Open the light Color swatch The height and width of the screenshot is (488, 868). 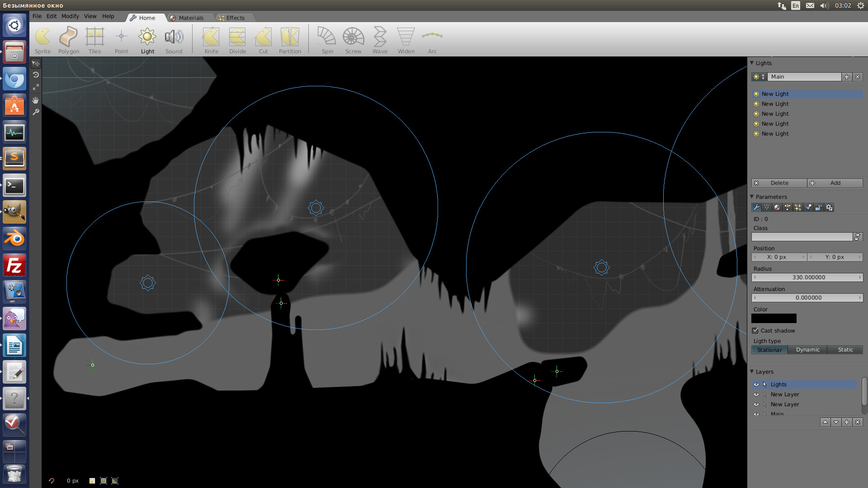pos(774,319)
